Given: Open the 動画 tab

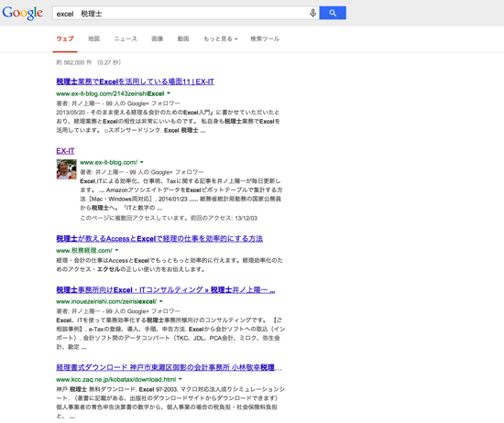Looking at the screenshot, I should [x=183, y=38].
